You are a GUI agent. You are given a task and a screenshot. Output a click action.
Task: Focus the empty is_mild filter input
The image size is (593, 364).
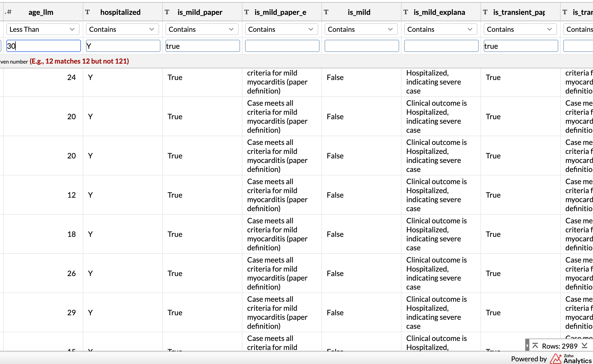(362, 46)
